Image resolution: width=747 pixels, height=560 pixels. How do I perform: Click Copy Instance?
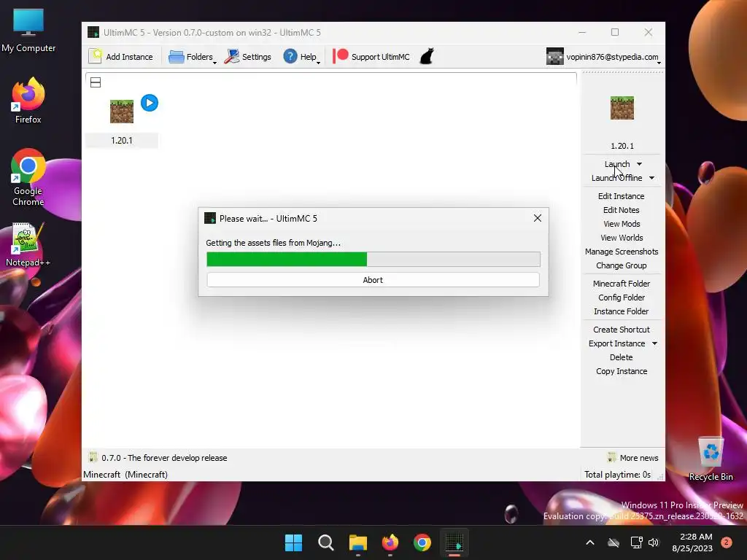coord(622,371)
